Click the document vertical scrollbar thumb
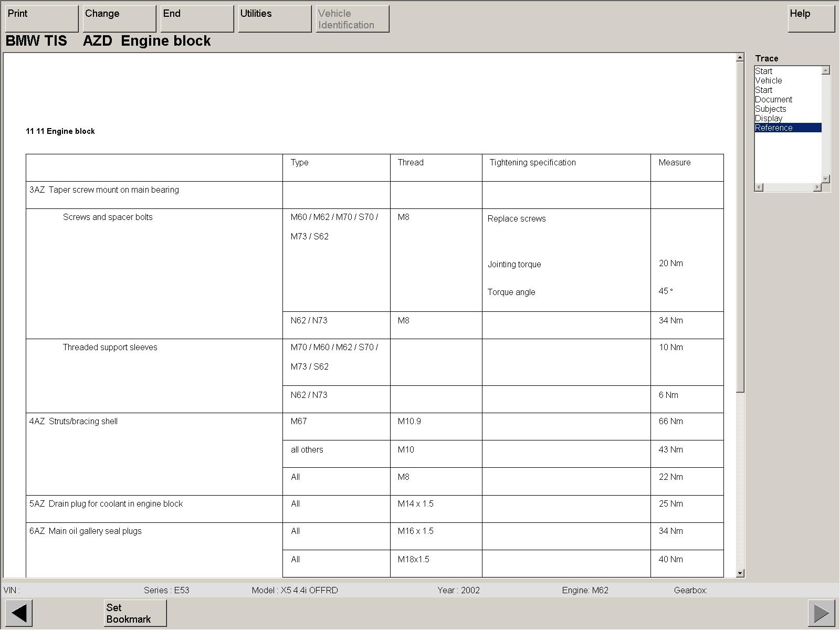This screenshot has height=630, width=840. pyautogui.click(x=740, y=226)
